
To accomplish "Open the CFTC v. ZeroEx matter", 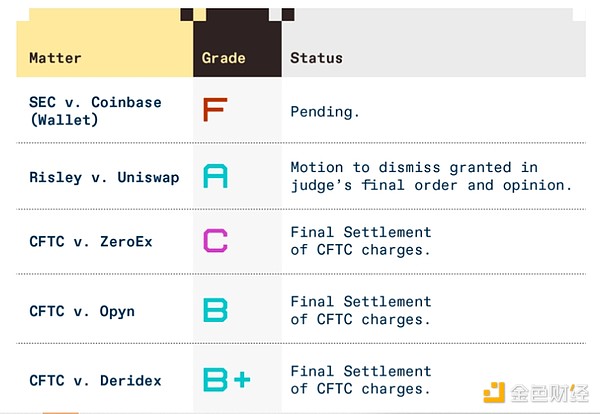I will coord(91,242).
